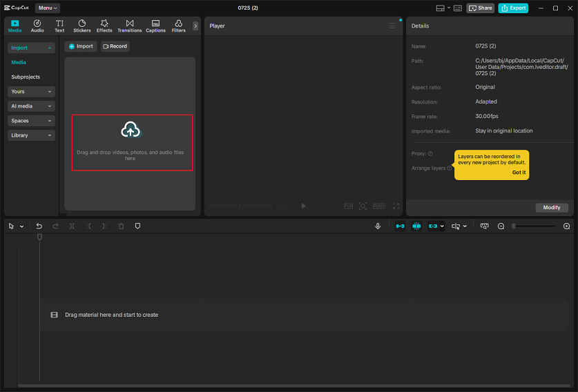Click the Share button
578x392 pixels.
pyautogui.click(x=481, y=8)
